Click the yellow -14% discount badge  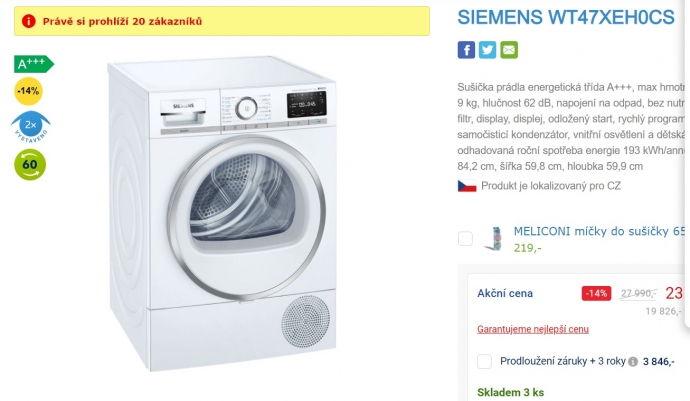(29, 91)
